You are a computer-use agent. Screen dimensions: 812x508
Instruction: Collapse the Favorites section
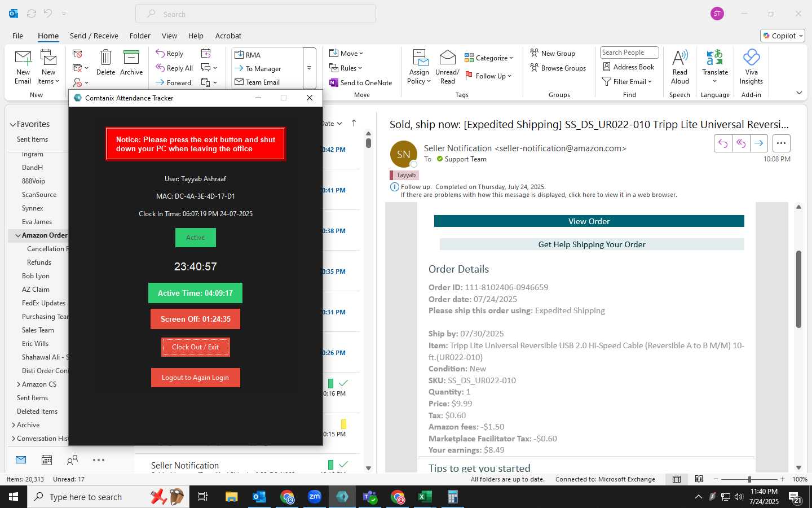(12, 125)
